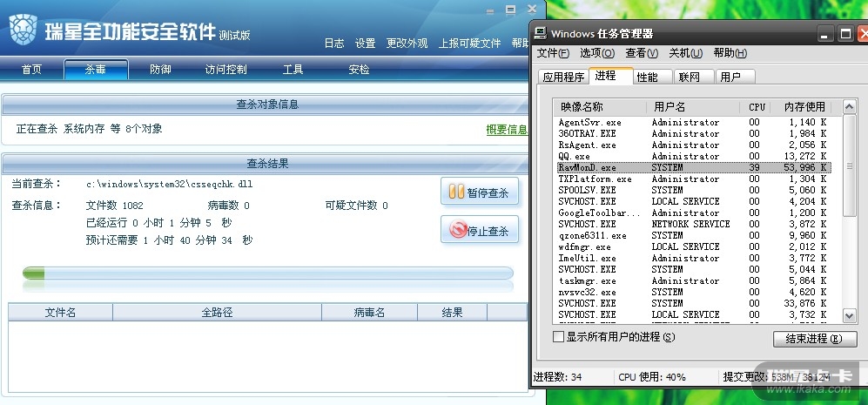
Task: Select the 360TRAY.EXE process row
Action: (x=693, y=133)
